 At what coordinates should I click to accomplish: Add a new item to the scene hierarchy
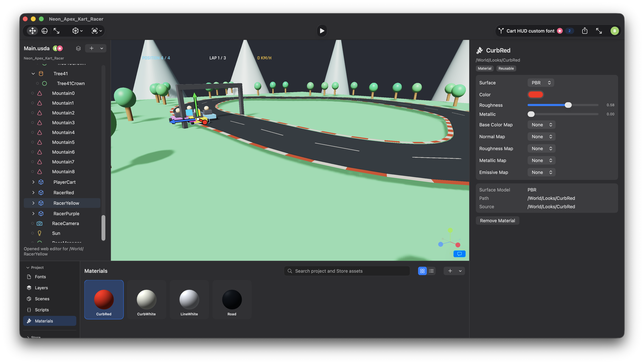pos(92,48)
